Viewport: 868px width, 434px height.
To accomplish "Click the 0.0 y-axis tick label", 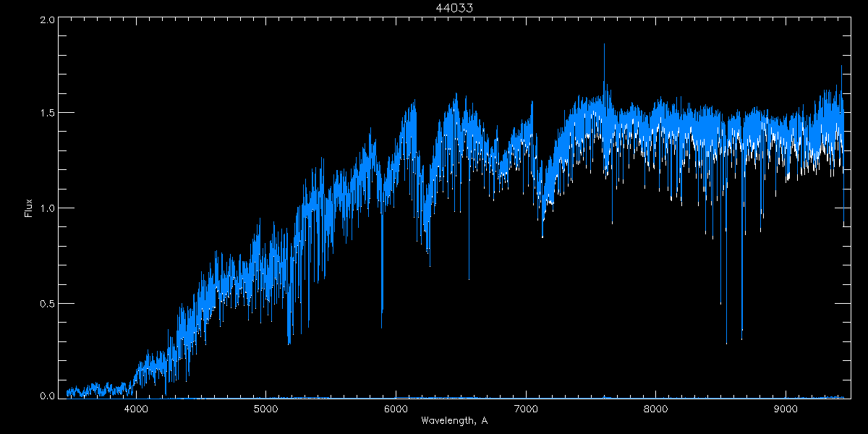I will (x=48, y=396).
